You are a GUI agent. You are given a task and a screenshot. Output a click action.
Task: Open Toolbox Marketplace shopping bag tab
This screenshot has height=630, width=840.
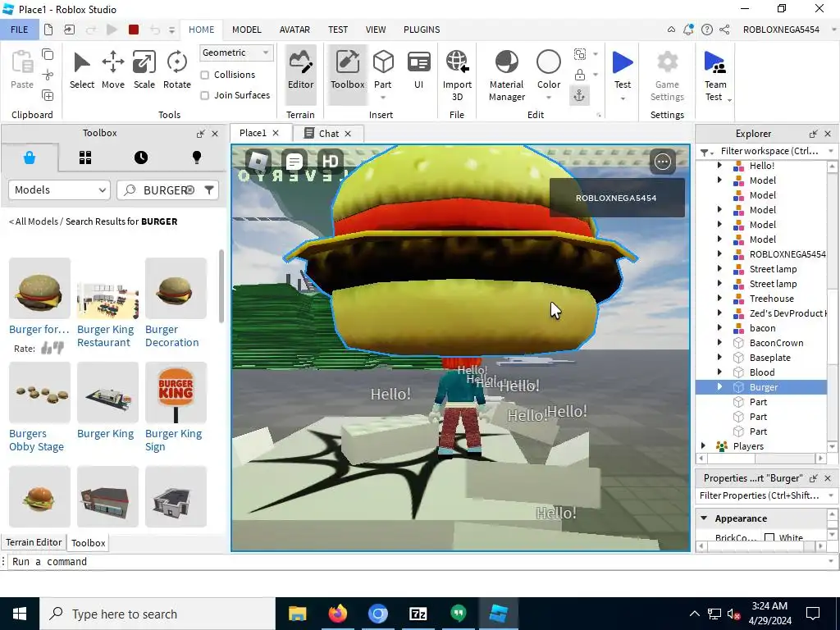[30, 157]
